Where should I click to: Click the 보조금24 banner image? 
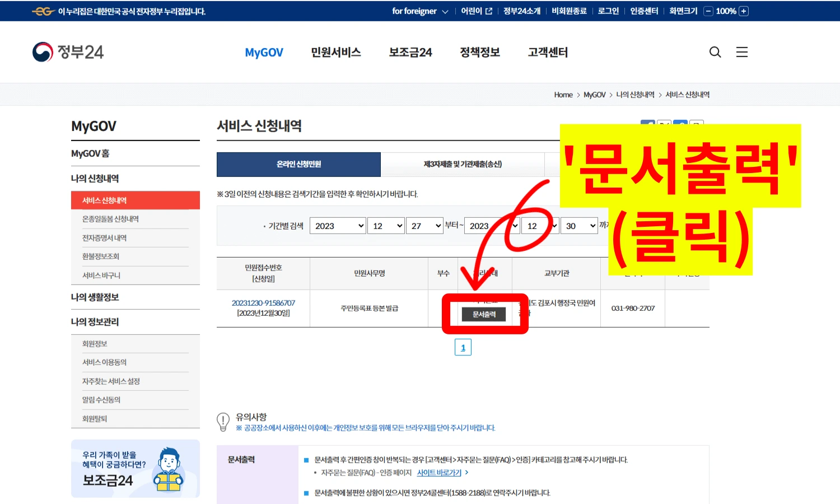[136, 469]
